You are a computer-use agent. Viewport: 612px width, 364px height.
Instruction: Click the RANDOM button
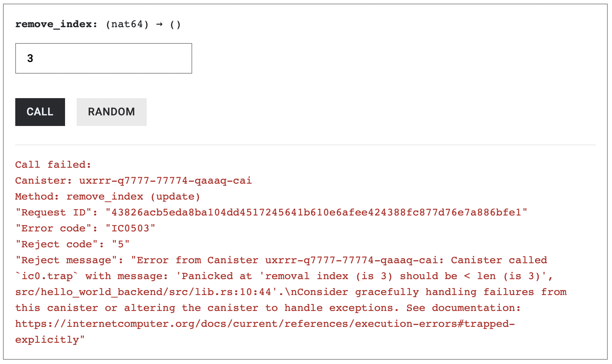coord(111,112)
